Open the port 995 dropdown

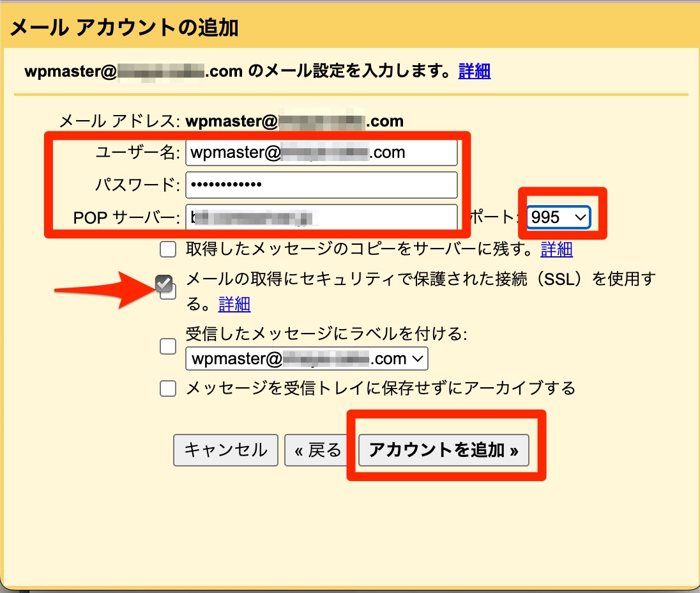[558, 217]
